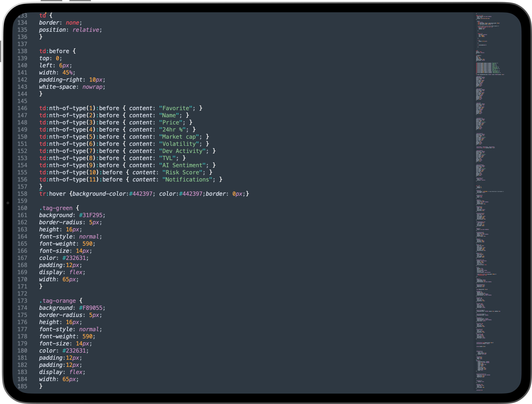Viewport: 532px width, 404px height.
Task: Click the #31F295 hex color value
Action: click(x=91, y=215)
